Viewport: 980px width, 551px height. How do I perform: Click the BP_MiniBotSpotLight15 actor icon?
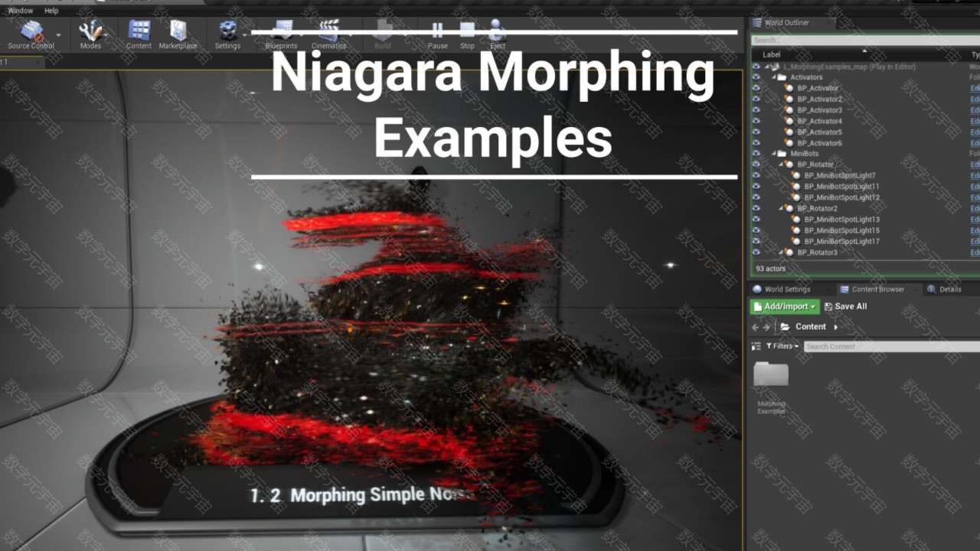point(797,230)
